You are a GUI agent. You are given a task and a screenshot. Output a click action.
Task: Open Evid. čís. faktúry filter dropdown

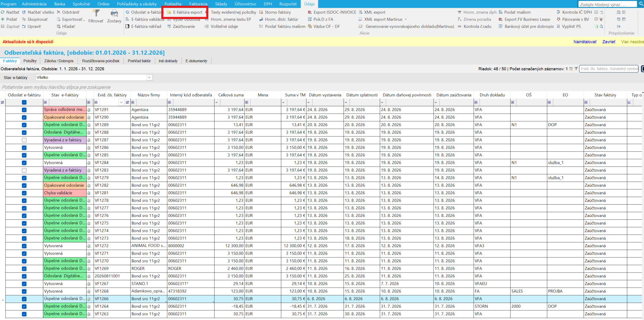pos(121,102)
